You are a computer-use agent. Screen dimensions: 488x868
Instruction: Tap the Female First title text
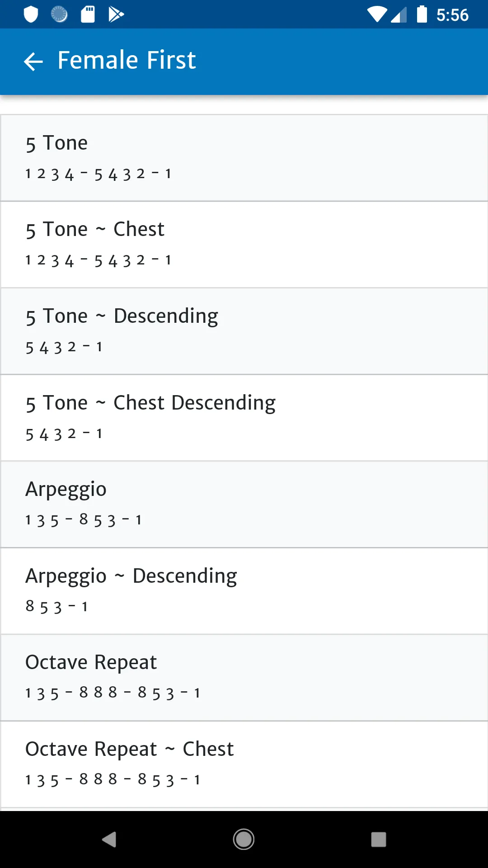127,60
